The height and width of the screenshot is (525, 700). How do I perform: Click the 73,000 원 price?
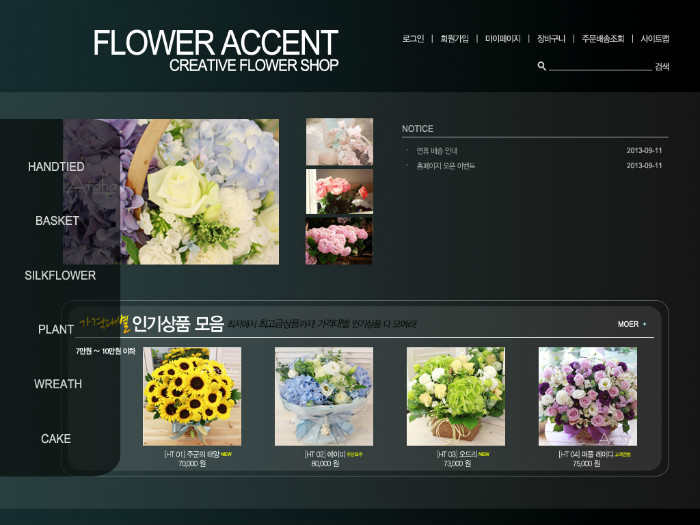coord(457,464)
